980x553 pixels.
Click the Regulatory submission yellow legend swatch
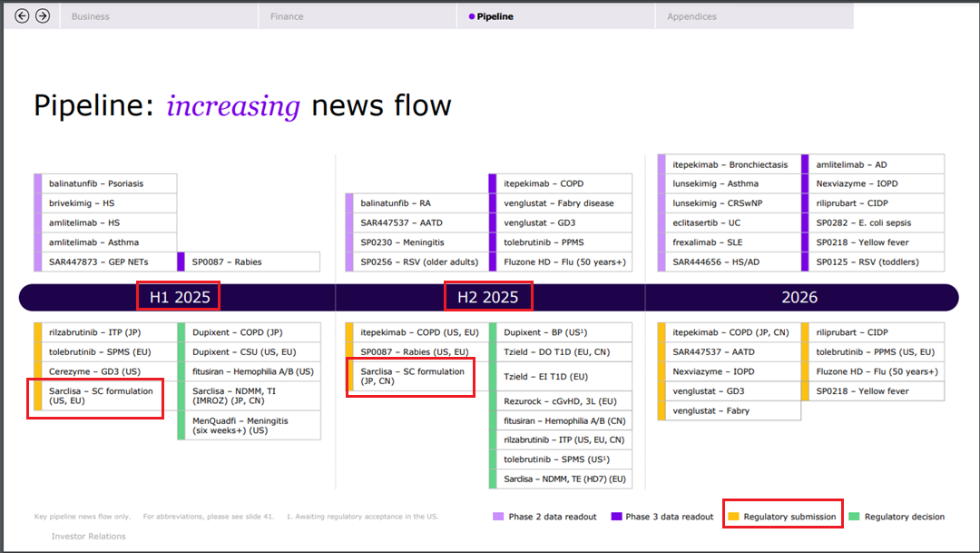click(x=734, y=517)
